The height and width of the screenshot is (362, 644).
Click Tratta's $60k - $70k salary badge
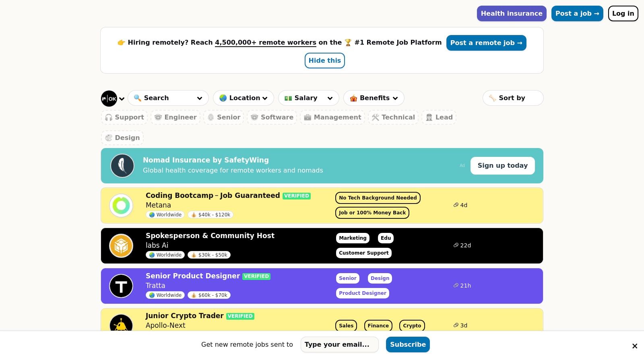[x=209, y=295]
